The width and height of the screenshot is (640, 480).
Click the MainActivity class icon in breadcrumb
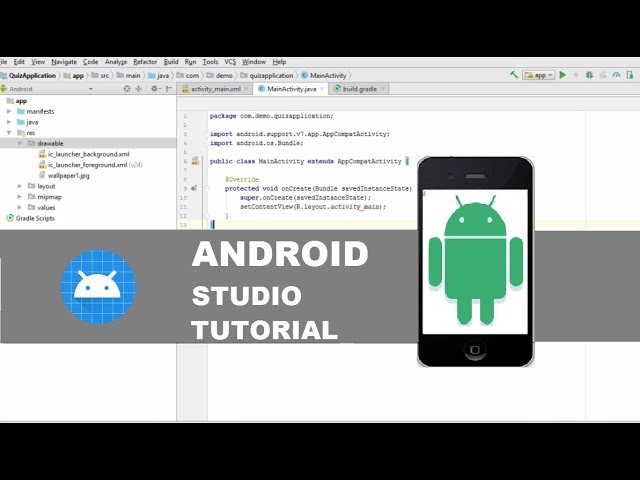304,76
